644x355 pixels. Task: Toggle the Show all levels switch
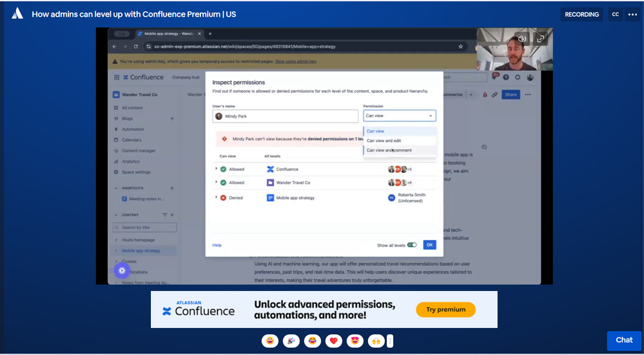coord(412,245)
